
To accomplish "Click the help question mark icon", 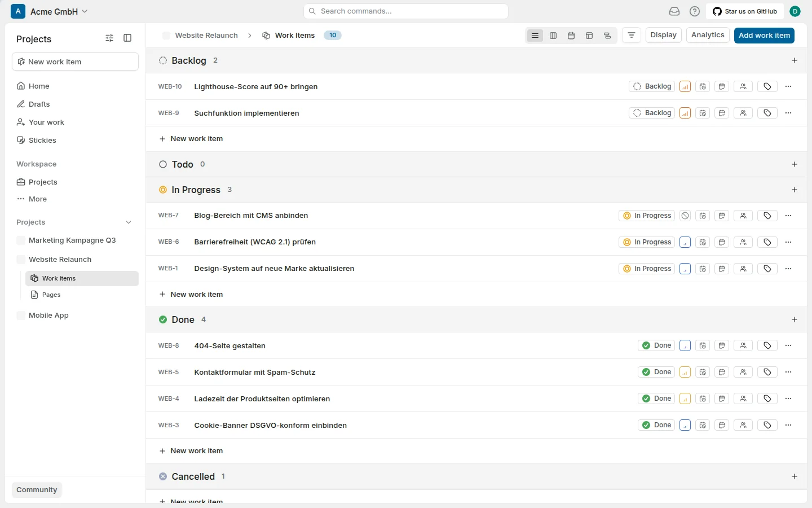I will click(695, 11).
